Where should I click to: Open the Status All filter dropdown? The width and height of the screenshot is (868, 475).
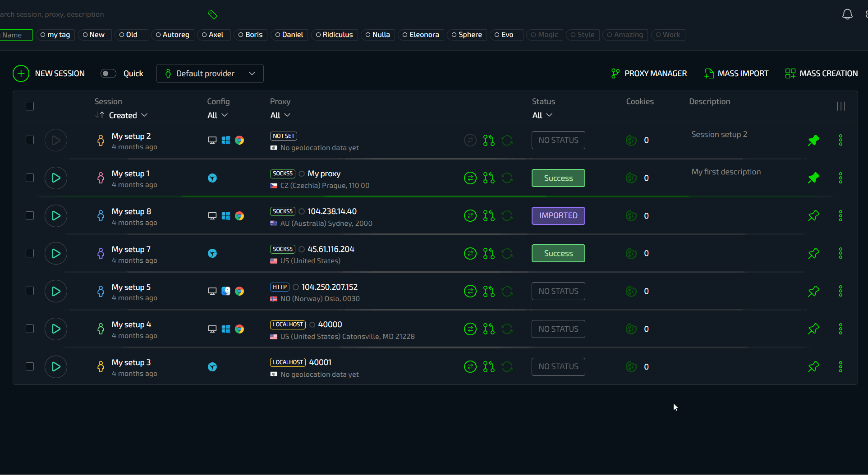pyautogui.click(x=542, y=115)
